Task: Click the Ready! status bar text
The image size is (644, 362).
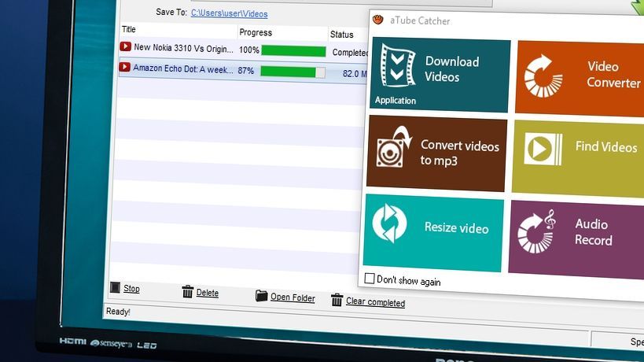Action: [x=118, y=312]
